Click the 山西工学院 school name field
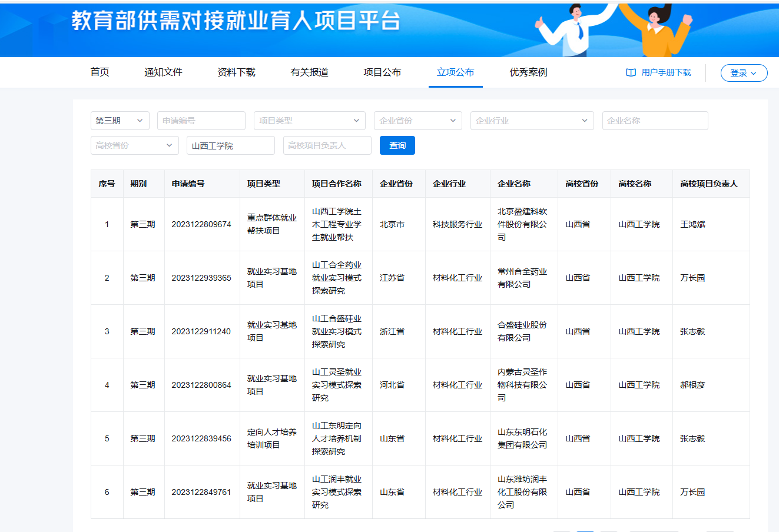The width and height of the screenshot is (779, 532). pyautogui.click(x=230, y=145)
